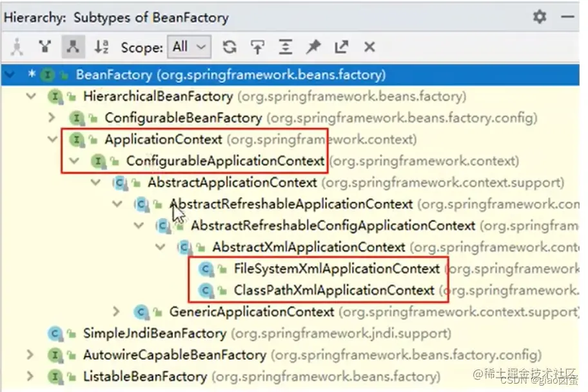Select SimpleJndiBeanFactory row

290,333
